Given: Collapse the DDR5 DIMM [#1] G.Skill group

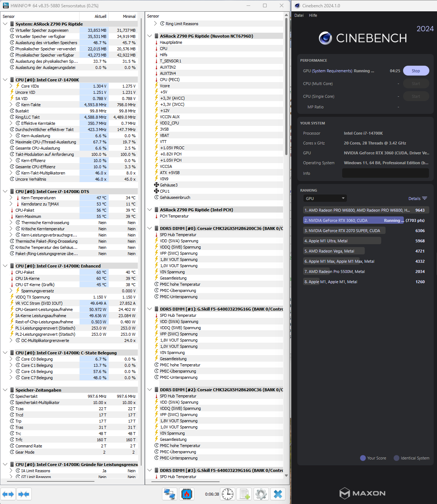Looking at the screenshot, I should (x=150, y=309).
